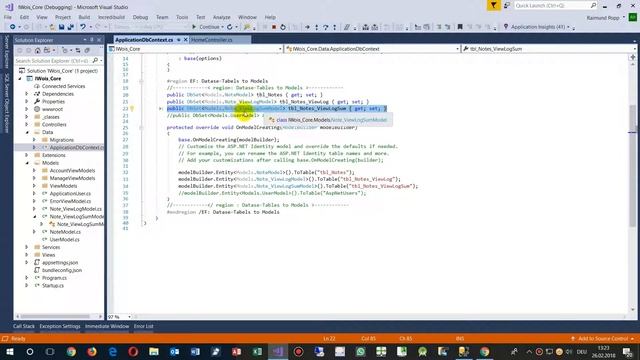640x360 pixels.
Task: Expand the Migrations folder
Action: pyautogui.click(x=34, y=140)
